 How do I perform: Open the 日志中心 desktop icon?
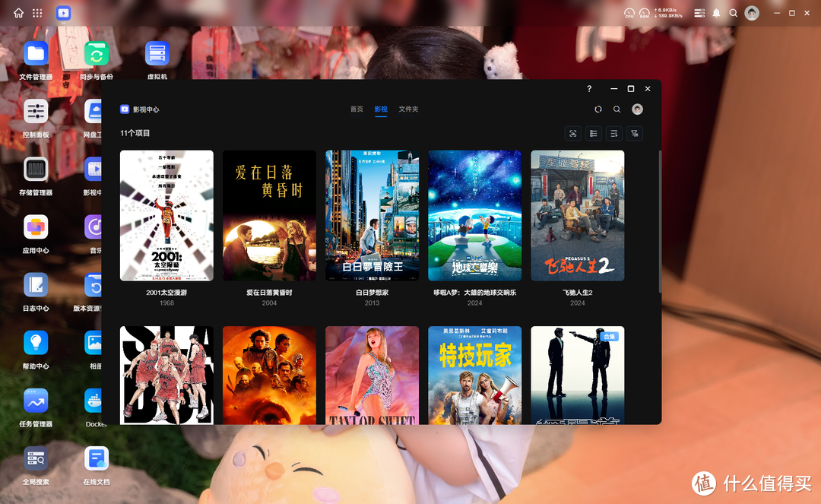point(36,285)
